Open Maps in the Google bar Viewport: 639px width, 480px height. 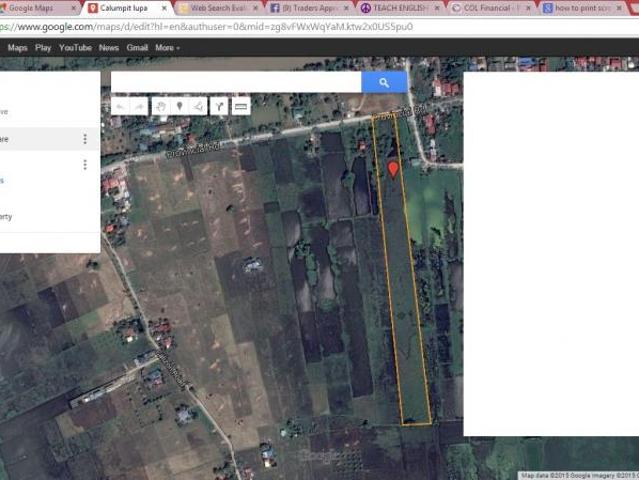pyautogui.click(x=18, y=48)
